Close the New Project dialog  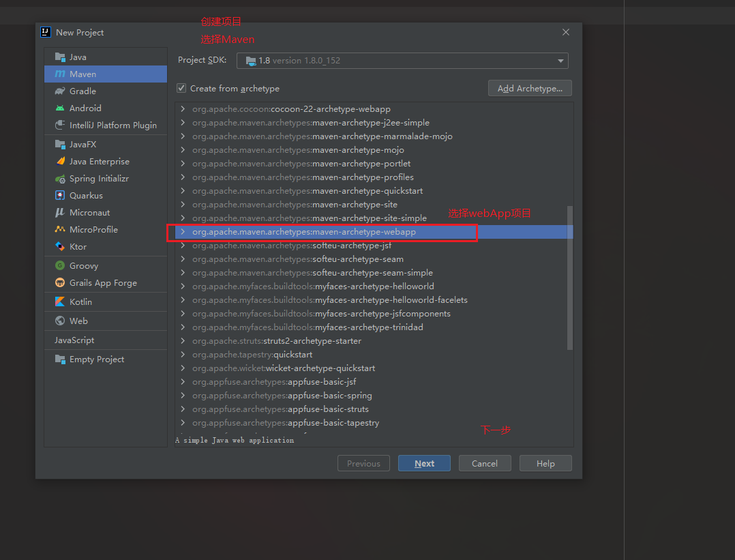click(566, 32)
